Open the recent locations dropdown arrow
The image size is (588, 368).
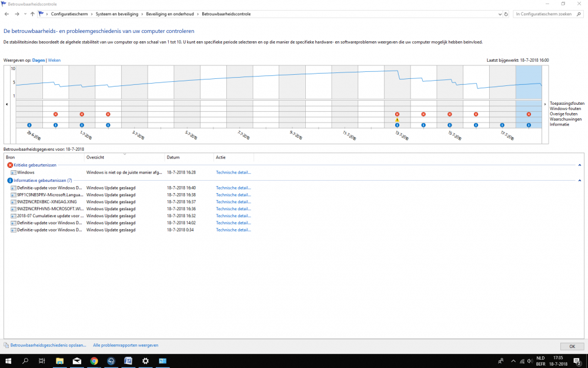tap(25, 14)
